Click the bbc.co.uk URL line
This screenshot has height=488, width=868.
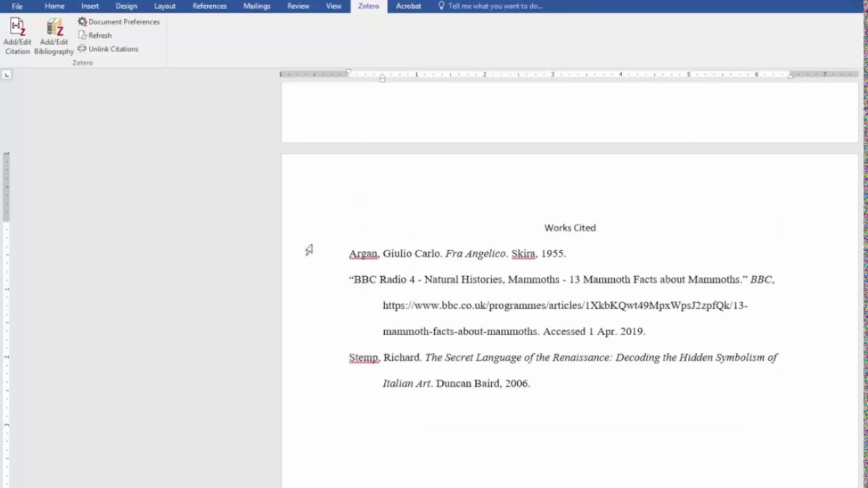tap(565, 305)
